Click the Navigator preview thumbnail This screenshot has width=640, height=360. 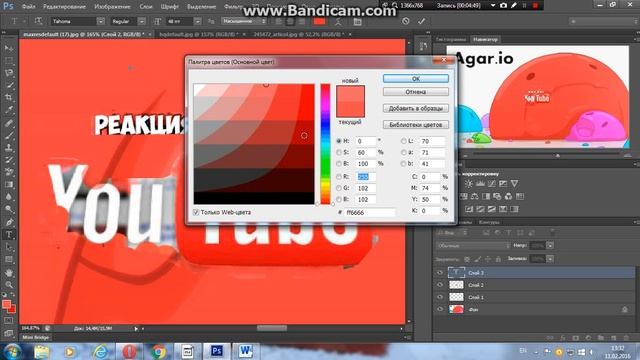pos(538,96)
